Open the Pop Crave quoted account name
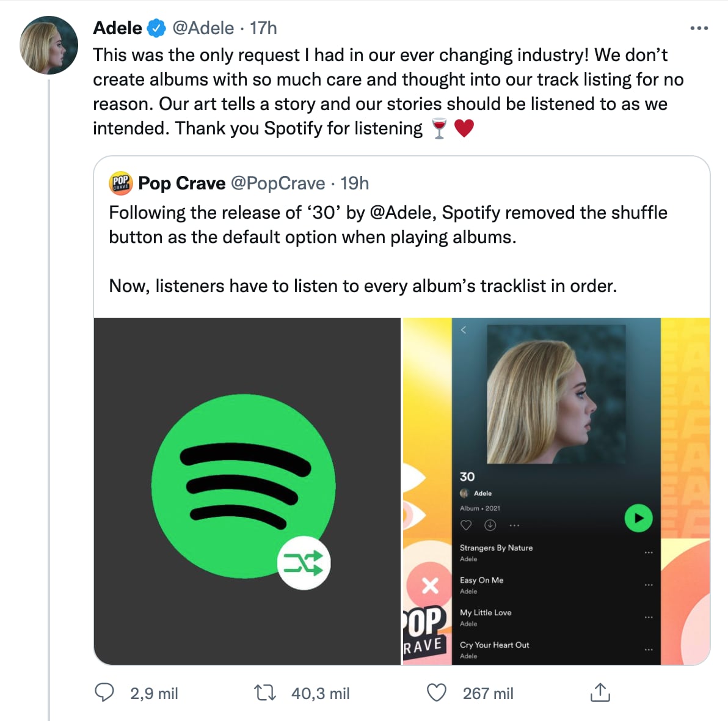The height and width of the screenshot is (721, 728). click(x=182, y=183)
